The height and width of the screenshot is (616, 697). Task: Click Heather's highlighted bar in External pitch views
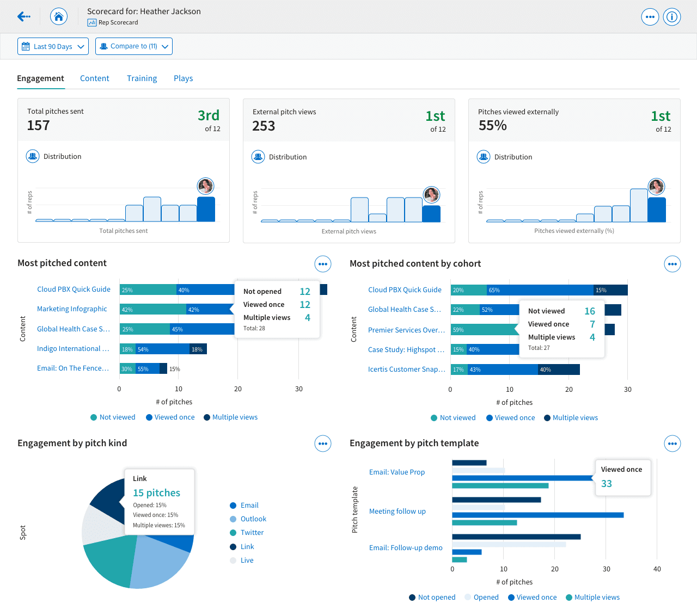[431, 213]
